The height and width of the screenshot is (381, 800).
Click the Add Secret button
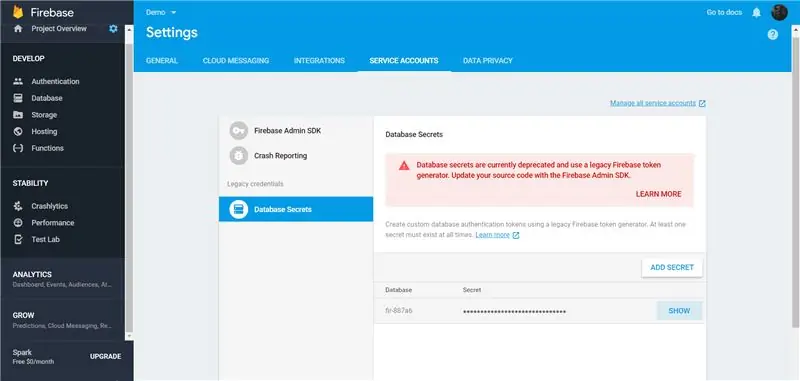tap(672, 267)
